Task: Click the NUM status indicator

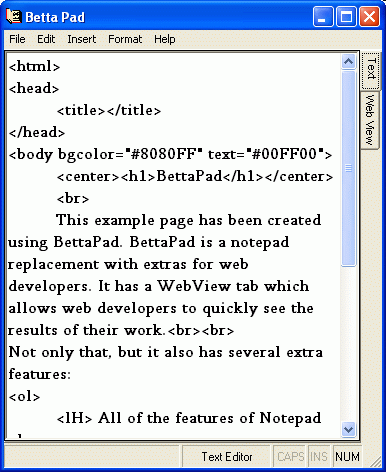Action: click(x=347, y=457)
